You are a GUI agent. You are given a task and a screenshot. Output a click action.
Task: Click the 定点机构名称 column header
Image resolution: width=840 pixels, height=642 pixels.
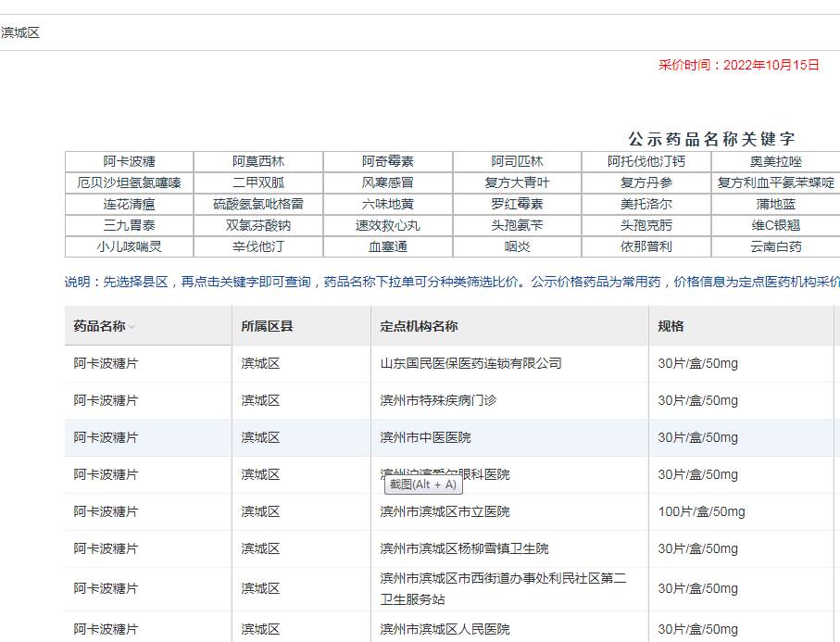click(419, 326)
